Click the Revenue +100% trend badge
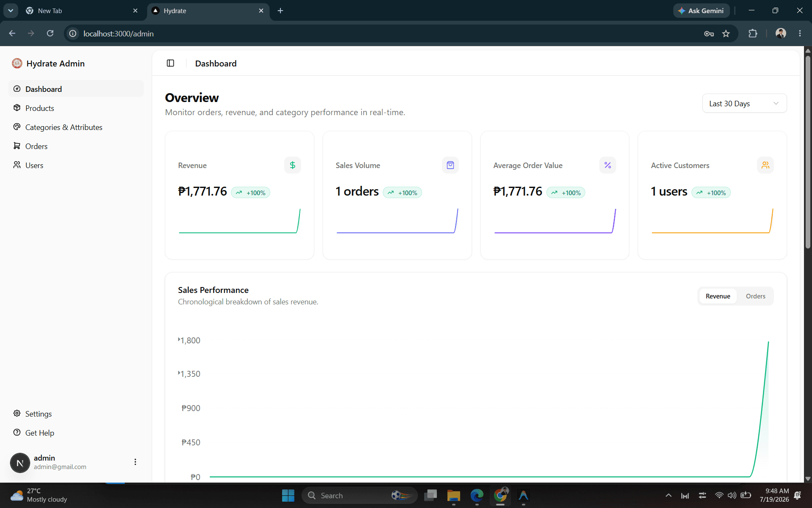The height and width of the screenshot is (508, 812). click(x=251, y=193)
